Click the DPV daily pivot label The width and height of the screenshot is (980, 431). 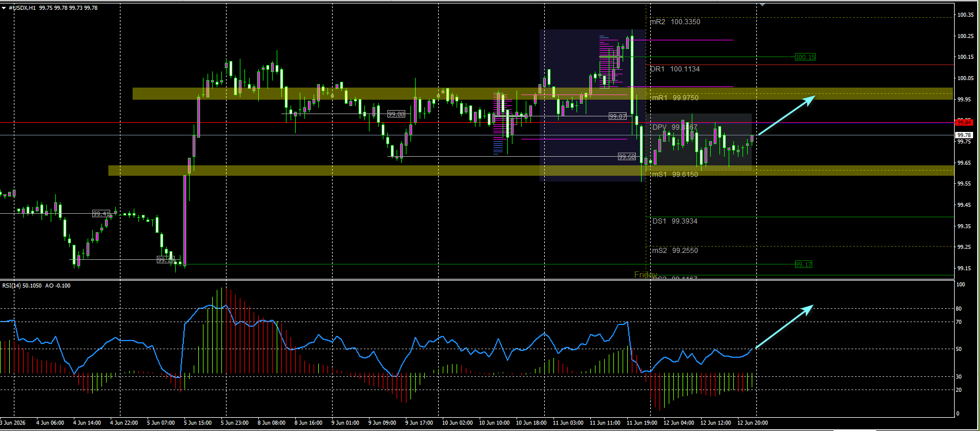coord(674,127)
